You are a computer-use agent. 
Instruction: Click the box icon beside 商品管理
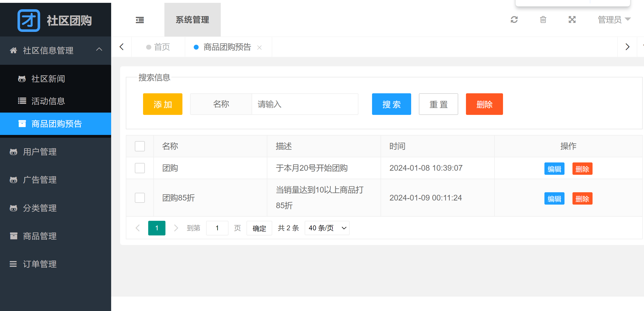13,236
